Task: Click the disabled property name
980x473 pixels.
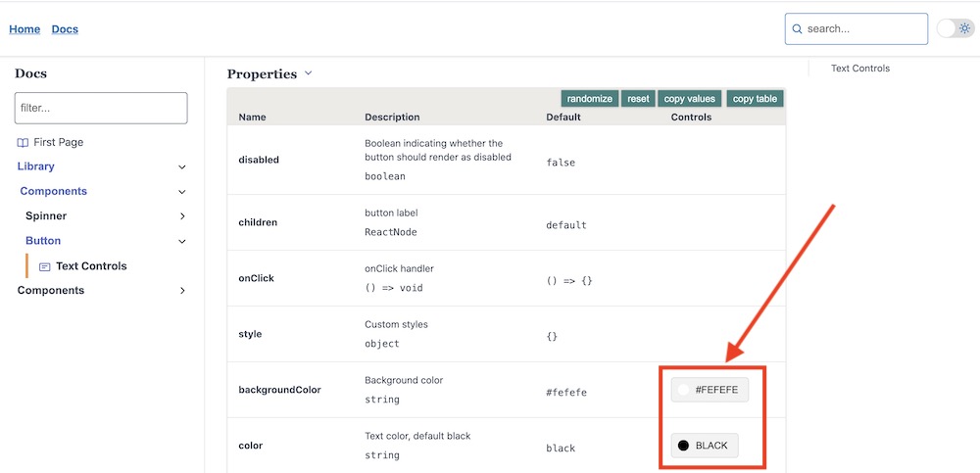Action: [x=259, y=160]
